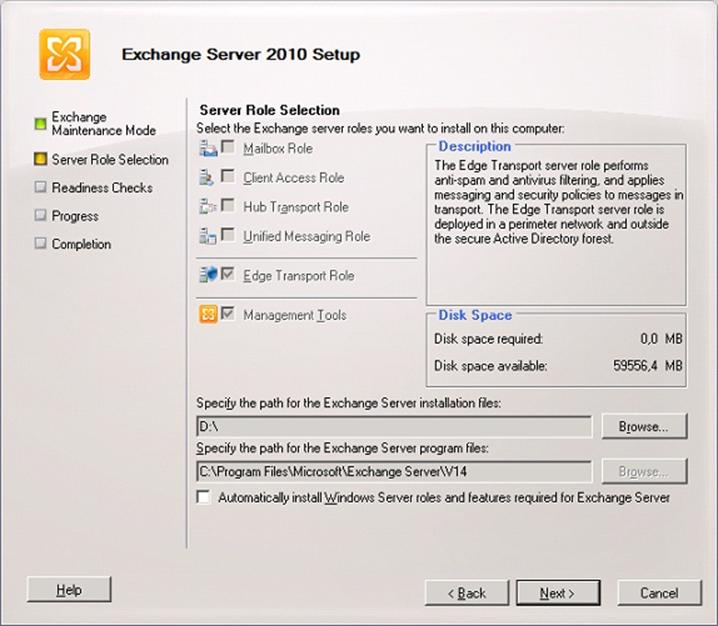
Task: Click the Completion step indicator box
Action: tap(40, 243)
